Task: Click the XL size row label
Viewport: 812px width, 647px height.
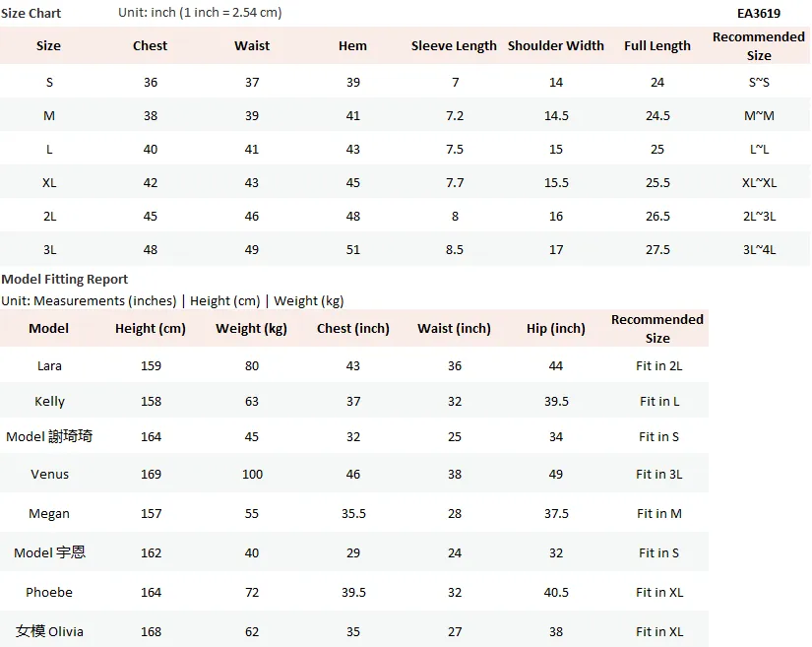Action: tap(49, 183)
